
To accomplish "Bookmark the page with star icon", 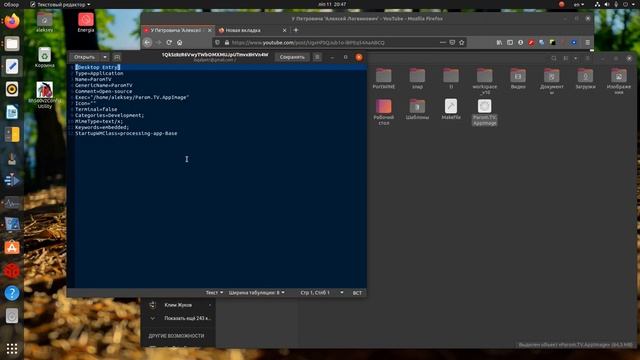I will point(462,42).
